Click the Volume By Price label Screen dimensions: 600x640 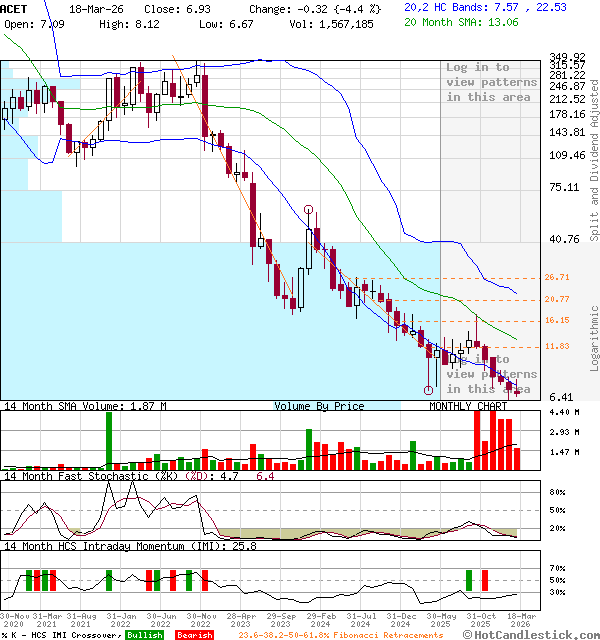click(x=319, y=406)
